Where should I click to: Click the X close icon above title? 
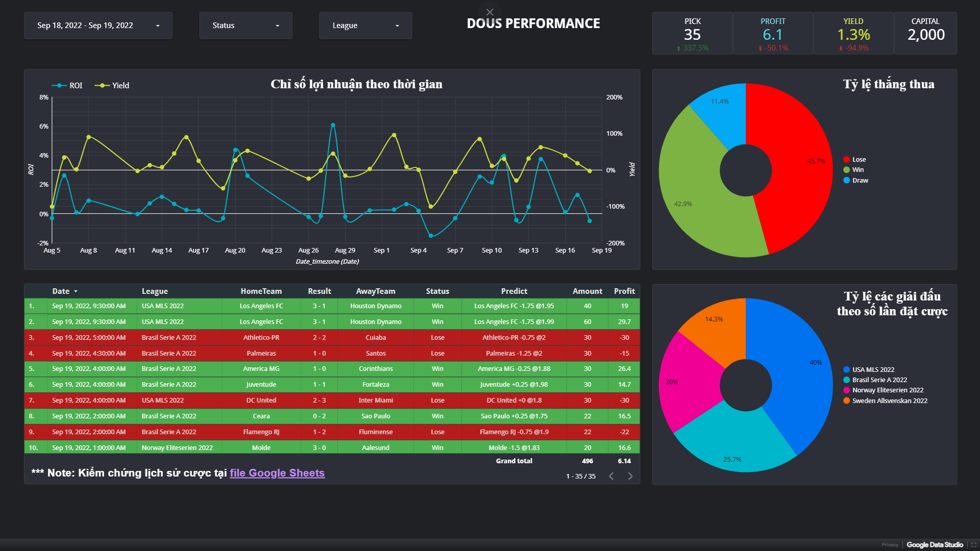pyautogui.click(x=489, y=12)
